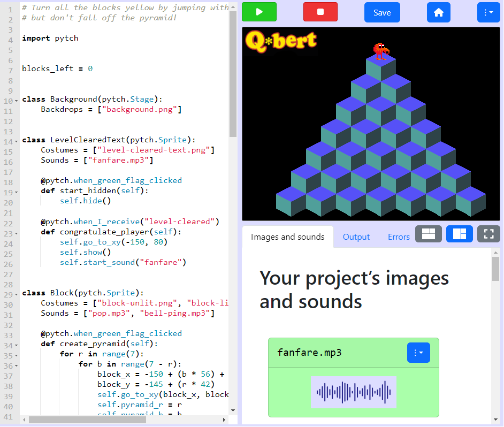Click the 'import pytch' code line

tap(50, 39)
